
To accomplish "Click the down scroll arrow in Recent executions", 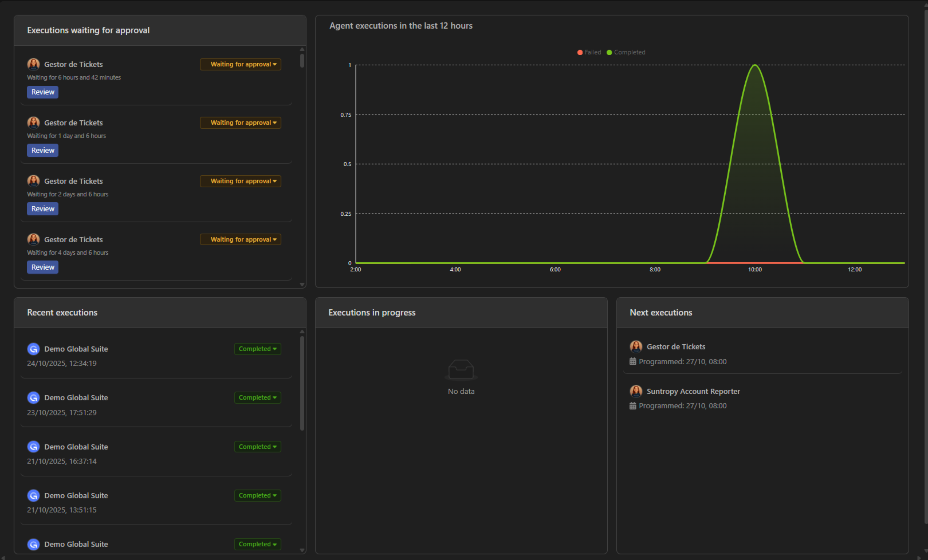I will tap(302, 550).
